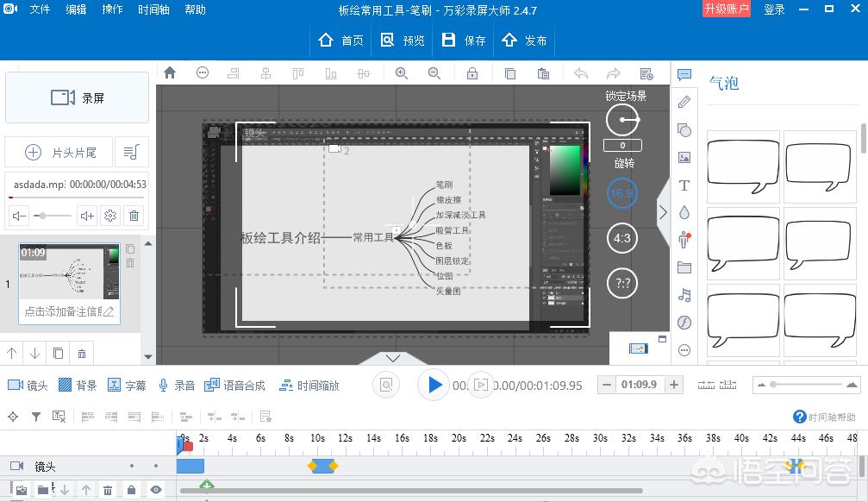Toggle the canvas lock icon in toolbar
868x502 pixels.
(x=472, y=73)
